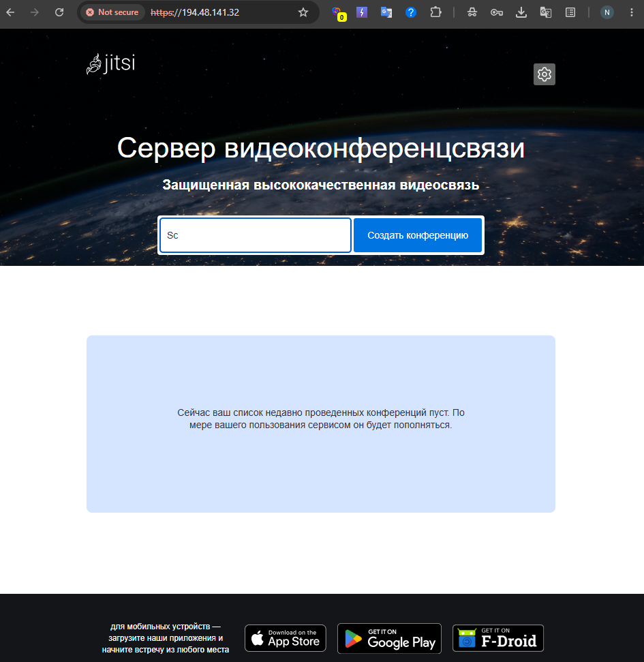Open Download on the App Store badge
Screen dimensions: 644x662
[x=286, y=638]
